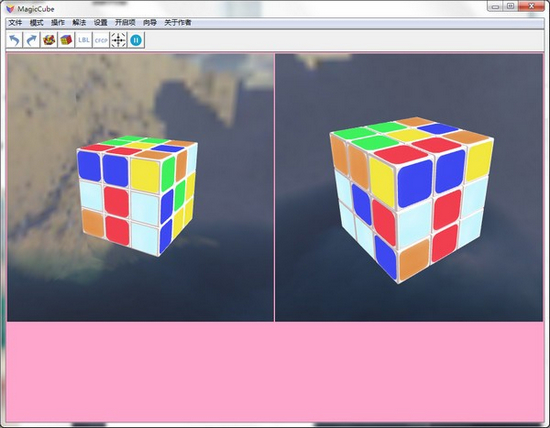Open the 设置 menu
Screen dimensions: 550x428
pos(101,23)
